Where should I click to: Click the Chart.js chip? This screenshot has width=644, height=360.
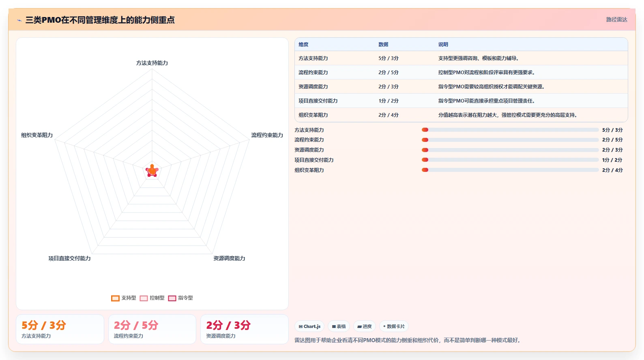309,326
